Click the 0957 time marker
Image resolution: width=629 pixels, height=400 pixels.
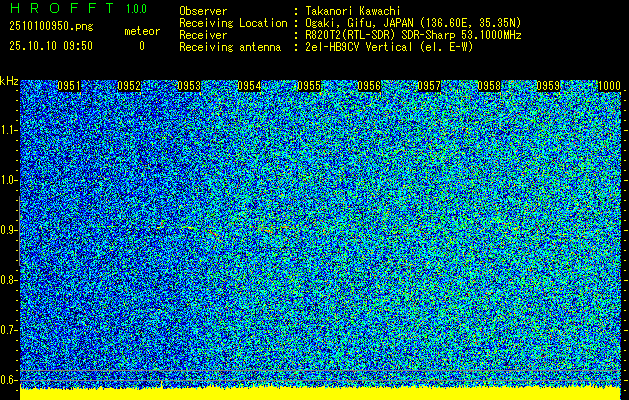(x=429, y=86)
